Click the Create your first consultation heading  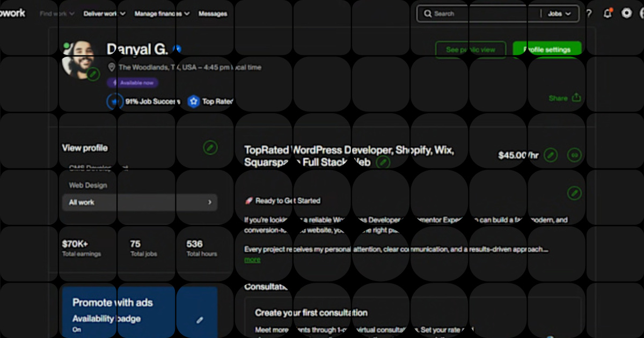pos(311,312)
